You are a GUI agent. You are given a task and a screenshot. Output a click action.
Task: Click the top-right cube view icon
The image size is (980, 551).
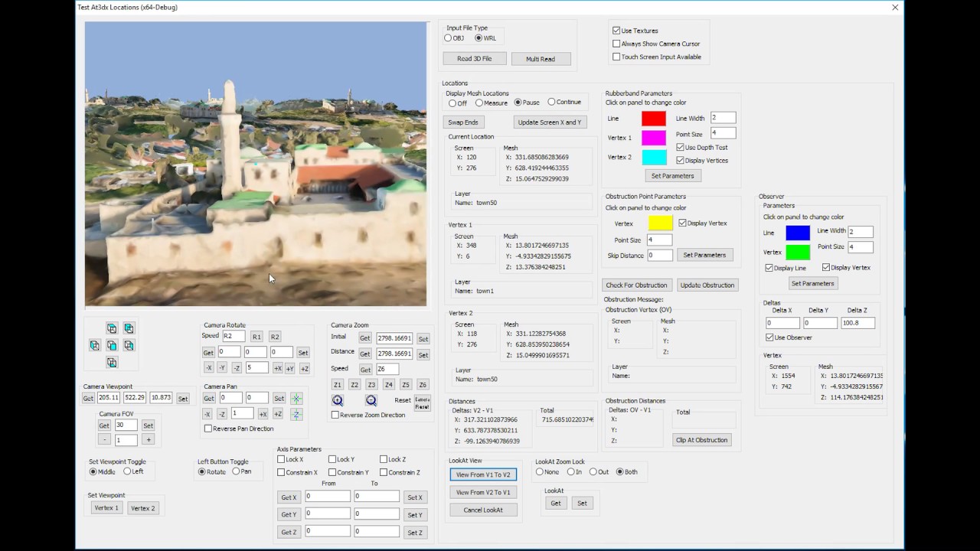coord(129,328)
